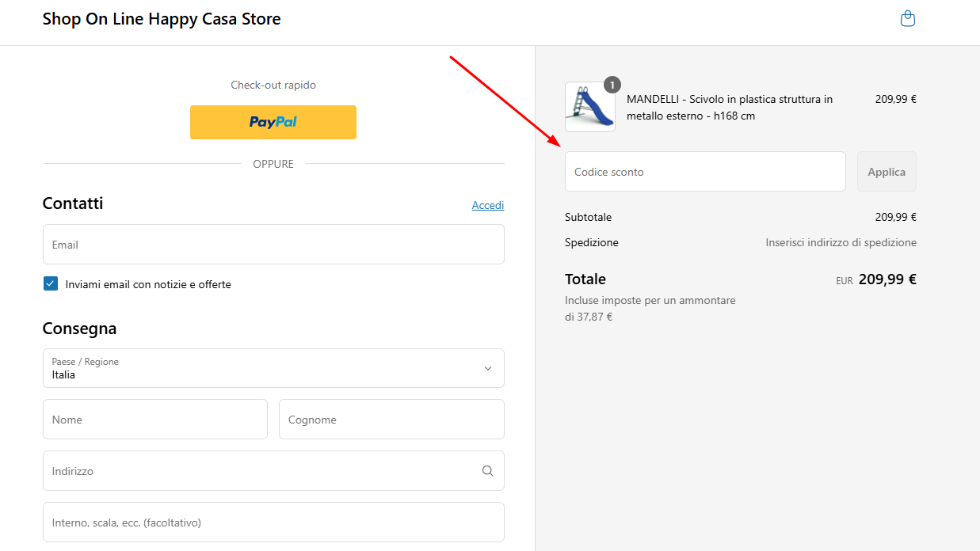The width and height of the screenshot is (980, 551).
Task: Click 'Inserisci indirizzo di spedizione' shipping text
Action: point(841,243)
